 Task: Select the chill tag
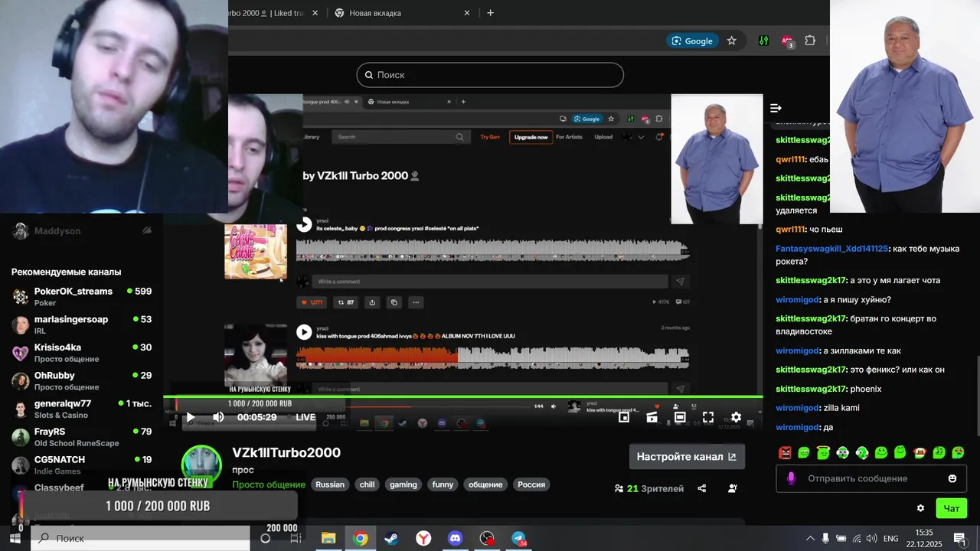[x=367, y=484]
